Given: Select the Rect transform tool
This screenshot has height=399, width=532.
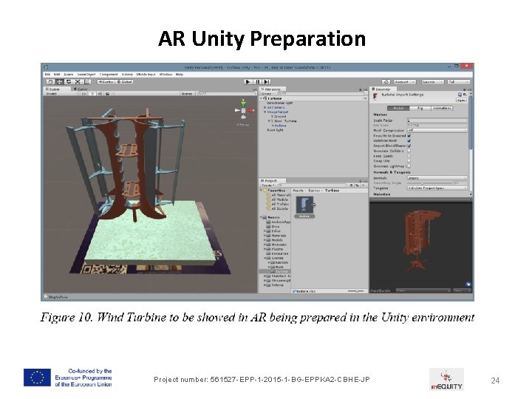Looking at the screenshot, I should (x=87, y=82).
